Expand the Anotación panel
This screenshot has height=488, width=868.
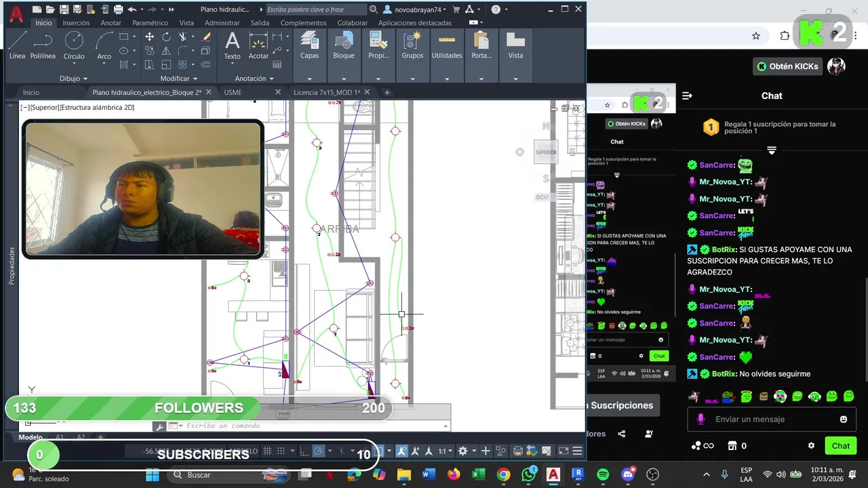(255, 79)
